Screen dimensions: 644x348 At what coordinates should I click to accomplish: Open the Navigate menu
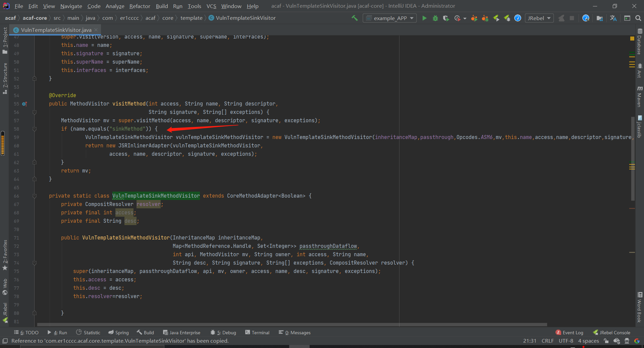71,6
